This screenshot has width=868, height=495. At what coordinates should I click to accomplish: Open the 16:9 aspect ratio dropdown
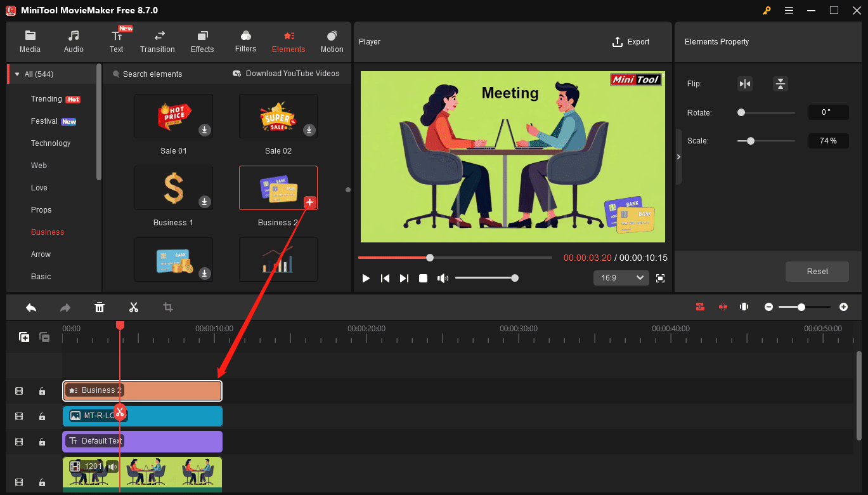[621, 278]
